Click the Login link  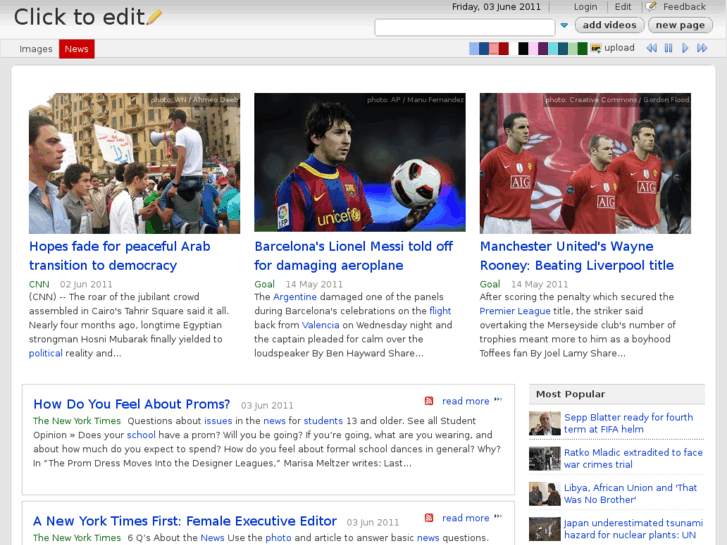pos(586,6)
